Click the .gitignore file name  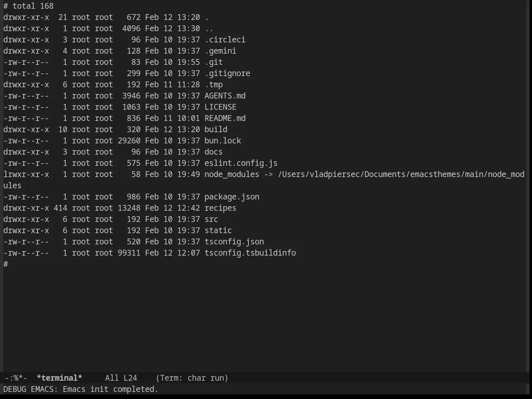point(227,73)
